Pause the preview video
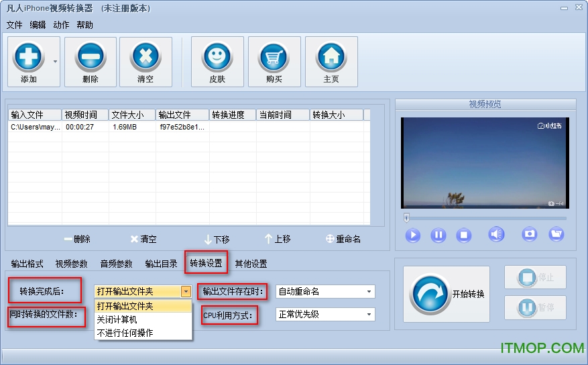588x365 pixels. [x=438, y=236]
